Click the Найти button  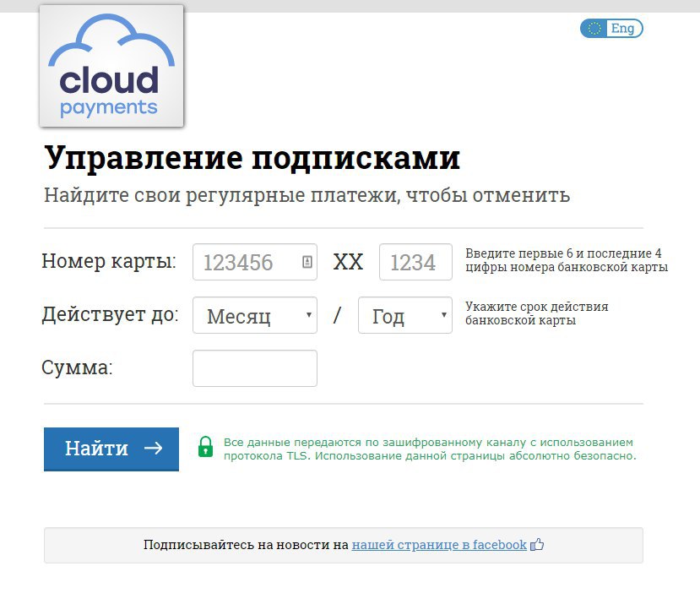(x=111, y=449)
